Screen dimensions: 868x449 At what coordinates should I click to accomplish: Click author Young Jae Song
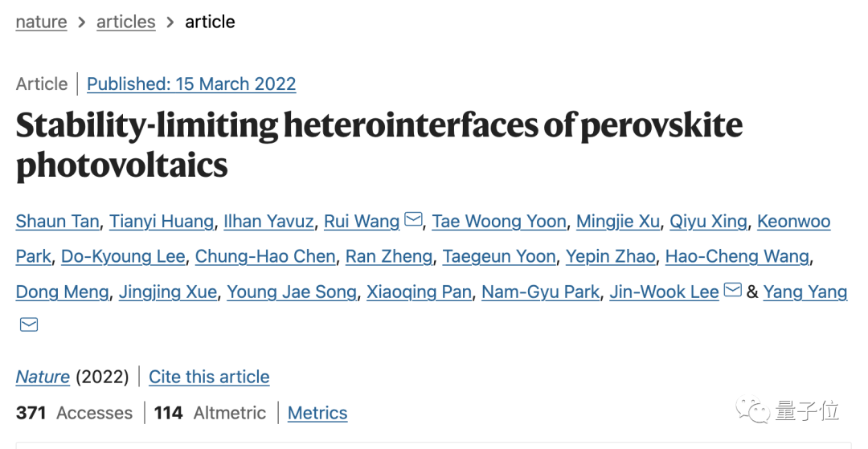pyautogui.click(x=292, y=292)
